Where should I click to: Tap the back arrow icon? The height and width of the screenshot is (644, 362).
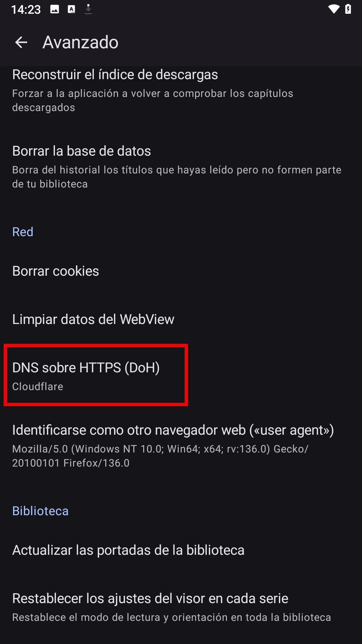coord(21,42)
